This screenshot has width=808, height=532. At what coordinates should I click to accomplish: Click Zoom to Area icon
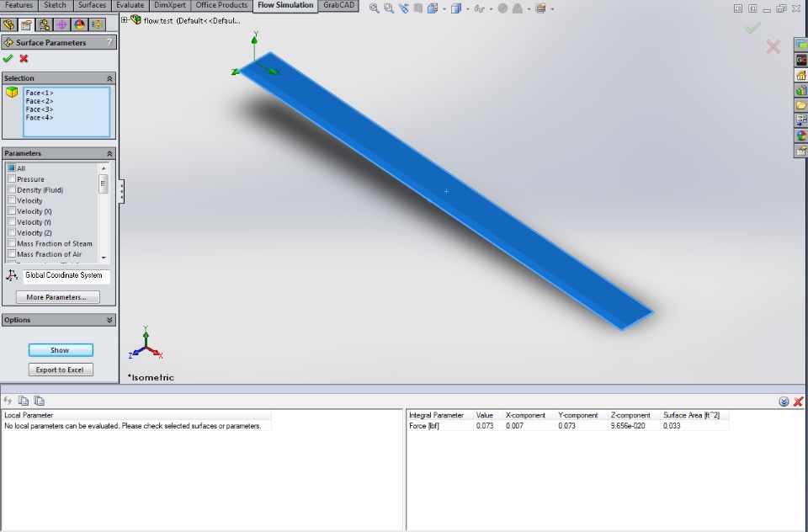click(x=389, y=8)
